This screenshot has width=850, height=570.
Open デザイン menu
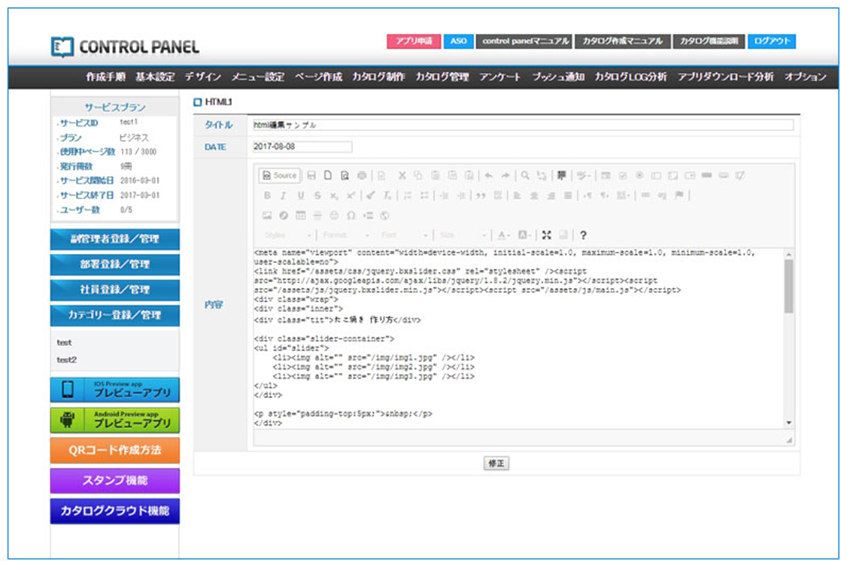coord(203,77)
